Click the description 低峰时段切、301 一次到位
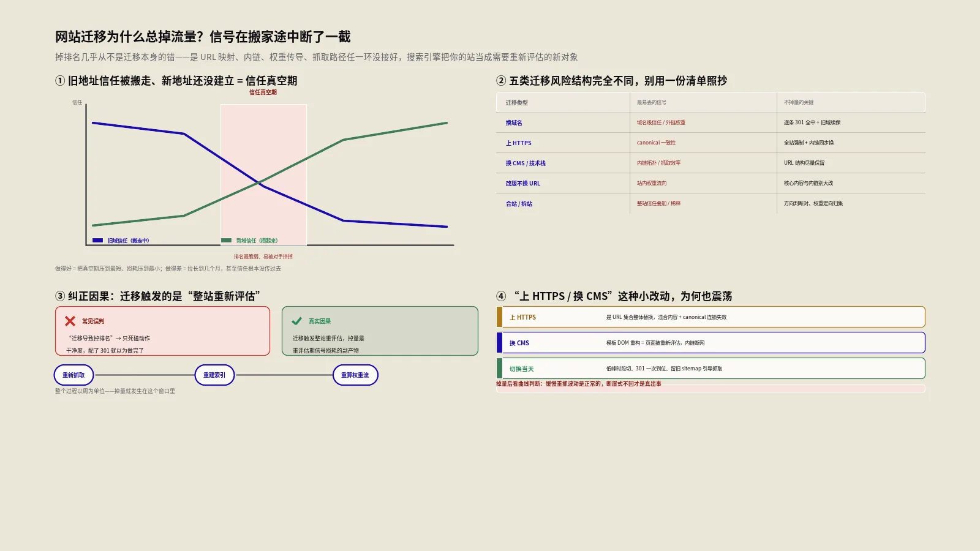 [x=665, y=369]
